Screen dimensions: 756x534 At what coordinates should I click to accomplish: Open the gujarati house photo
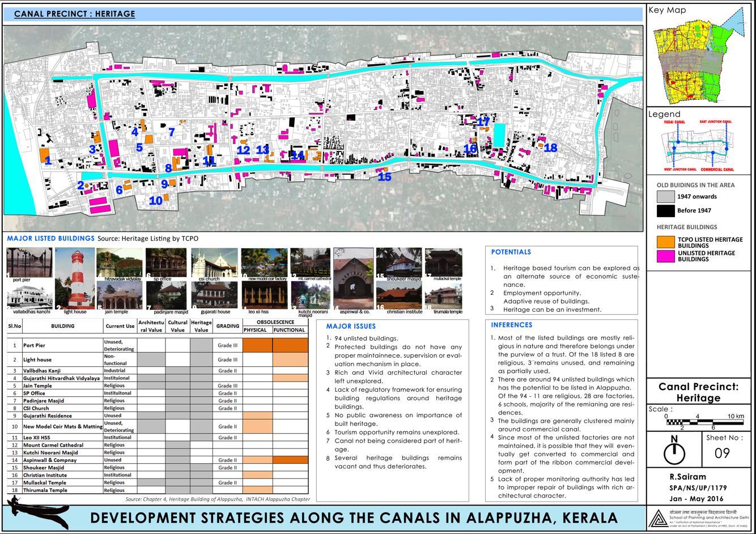[214, 295]
